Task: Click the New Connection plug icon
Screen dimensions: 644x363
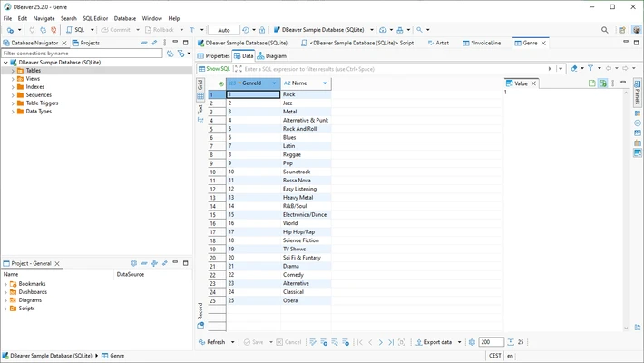Action: (x=10, y=30)
